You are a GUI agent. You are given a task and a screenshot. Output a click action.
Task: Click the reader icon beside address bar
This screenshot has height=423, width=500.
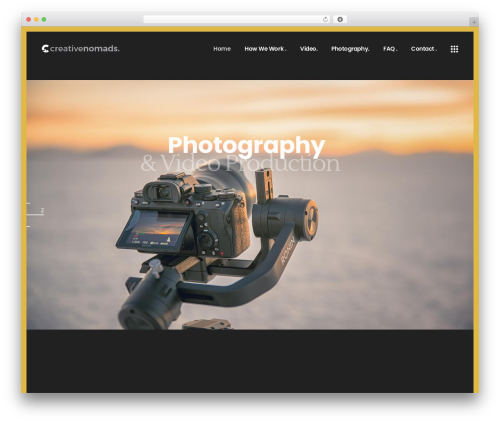coord(340,20)
